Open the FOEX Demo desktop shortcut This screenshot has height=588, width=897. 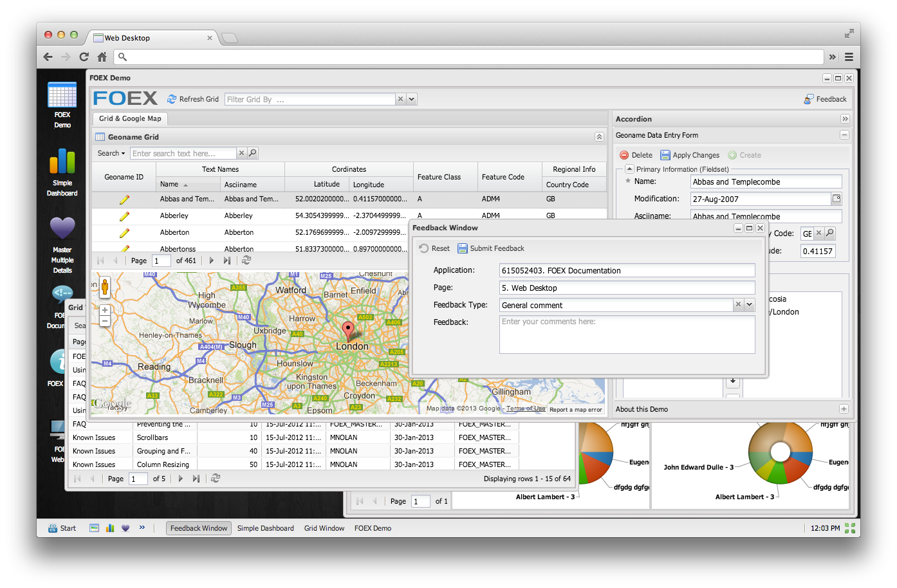point(62,106)
